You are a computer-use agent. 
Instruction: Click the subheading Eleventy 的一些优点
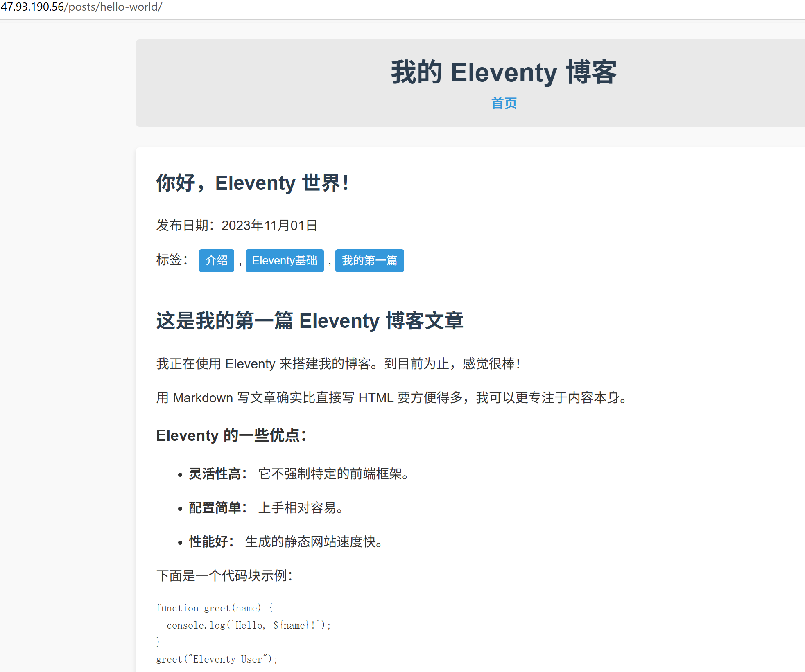coord(231,435)
